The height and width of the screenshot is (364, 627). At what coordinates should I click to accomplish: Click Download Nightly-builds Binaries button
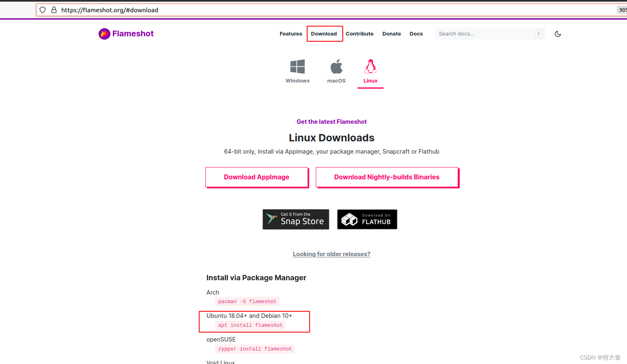click(387, 177)
